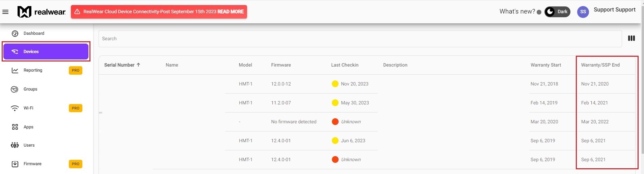The height and width of the screenshot is (174, 644).
Task: Click the Apps grid icon
Action: click(x=15, y=127)
